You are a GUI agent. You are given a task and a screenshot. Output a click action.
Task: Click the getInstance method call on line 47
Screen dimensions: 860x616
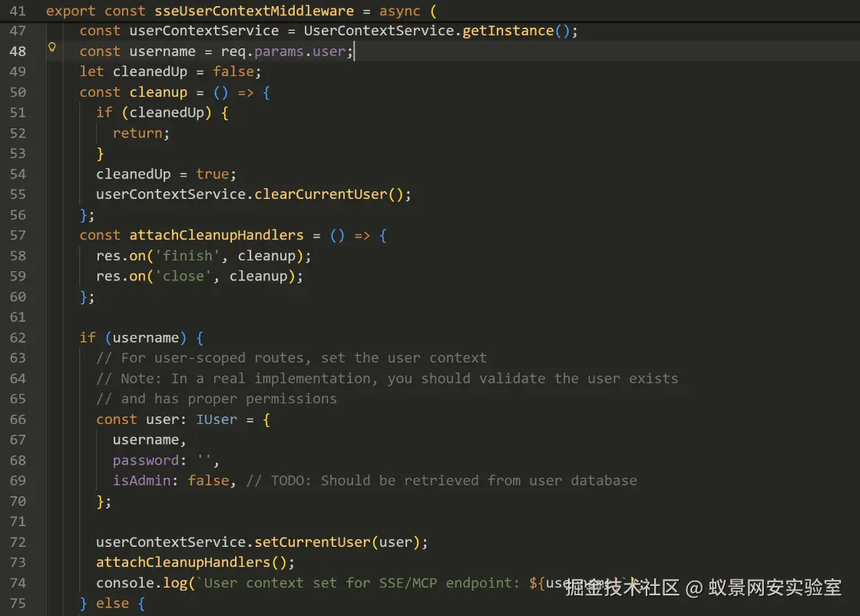click(x=508, y=31)
